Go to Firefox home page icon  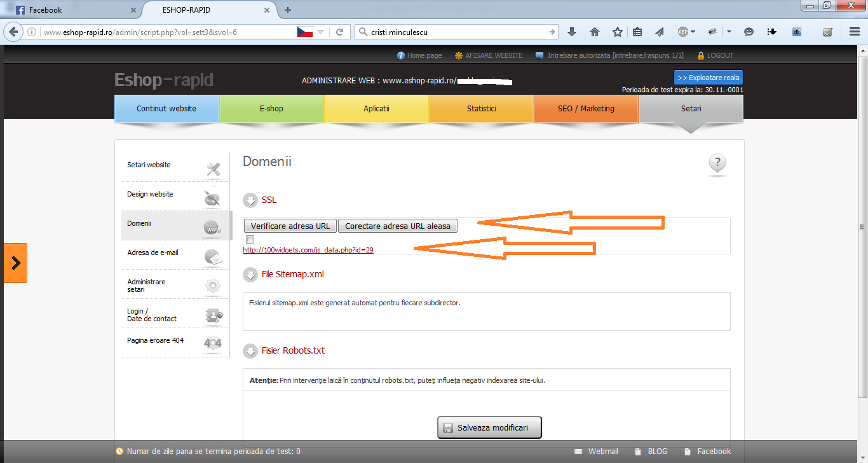(595, 32)
